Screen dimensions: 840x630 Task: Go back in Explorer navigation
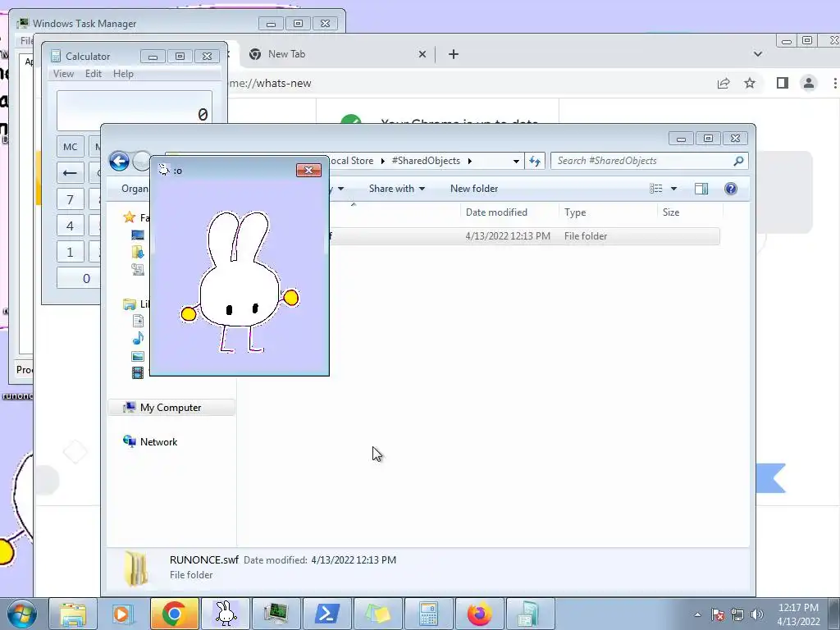119,162
